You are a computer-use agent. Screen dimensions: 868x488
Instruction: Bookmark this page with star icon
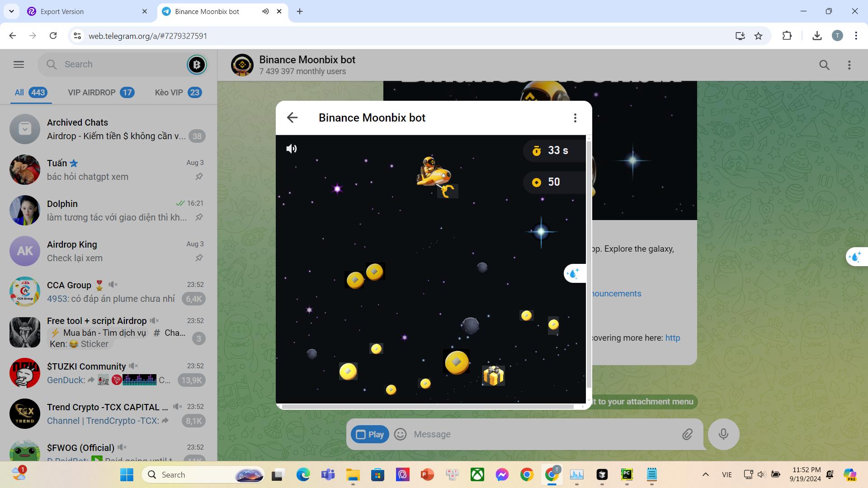pyautogui.click(x=759, y=36)
